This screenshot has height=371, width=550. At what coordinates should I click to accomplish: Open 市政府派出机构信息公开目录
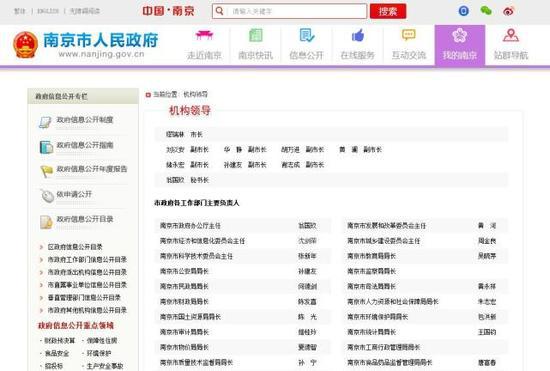(x=87, y=272)
